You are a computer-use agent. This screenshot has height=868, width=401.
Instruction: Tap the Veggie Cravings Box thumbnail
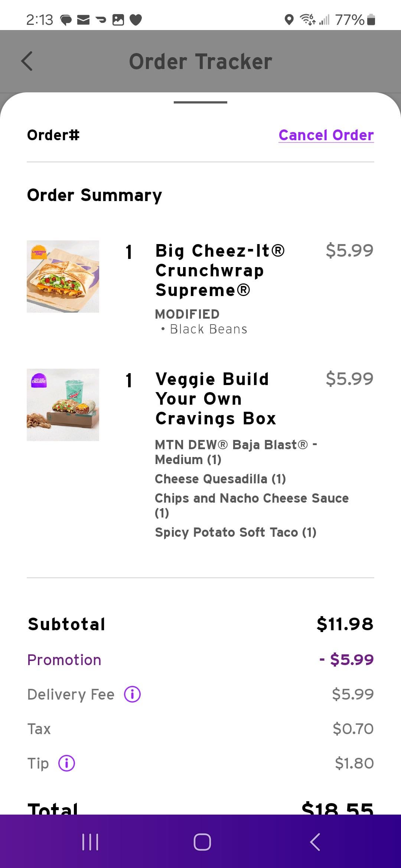point(63,405)
